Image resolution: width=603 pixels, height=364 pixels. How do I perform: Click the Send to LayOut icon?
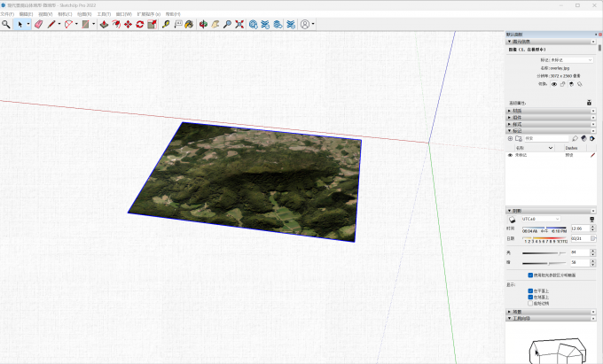tap(278, 24)
